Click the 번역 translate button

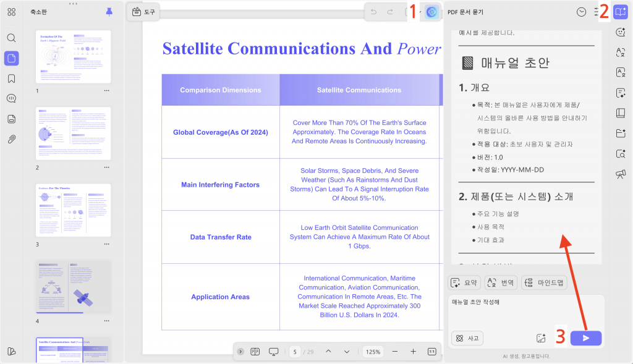click(x=501, y=283)
